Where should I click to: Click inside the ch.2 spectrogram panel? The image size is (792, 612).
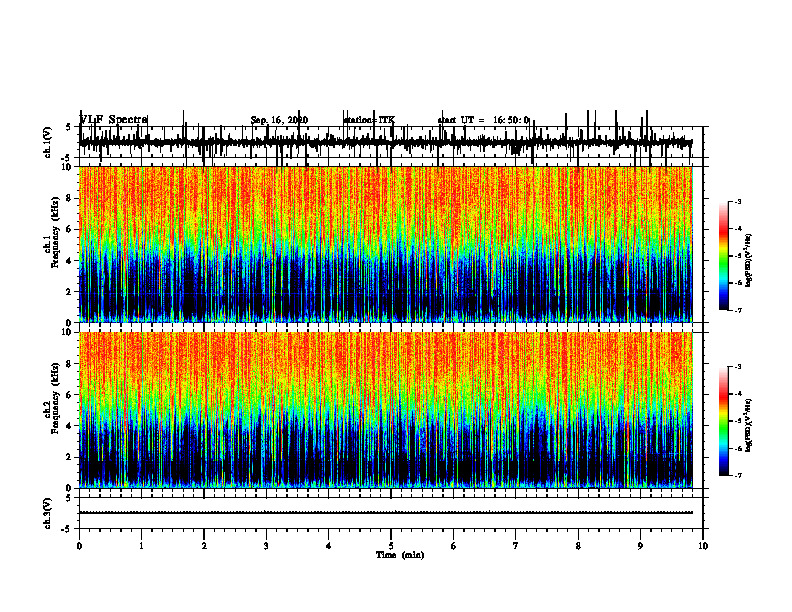point(386,410)
